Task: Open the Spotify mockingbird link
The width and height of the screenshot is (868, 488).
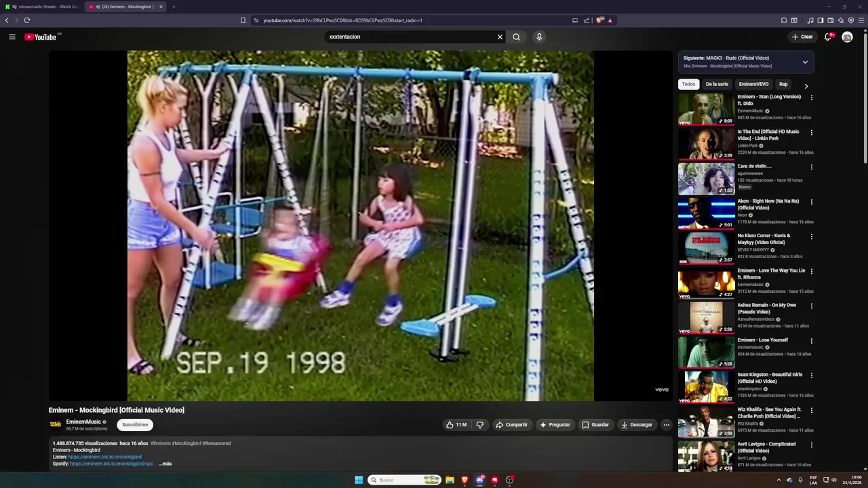Action: pyautogui.click(x=112, y=464)
